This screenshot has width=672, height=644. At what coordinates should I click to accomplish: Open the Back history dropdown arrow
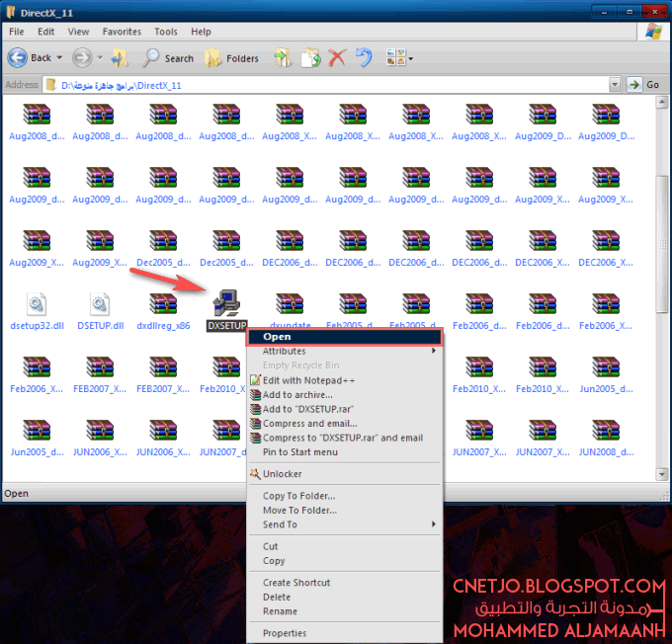(59, 57)
